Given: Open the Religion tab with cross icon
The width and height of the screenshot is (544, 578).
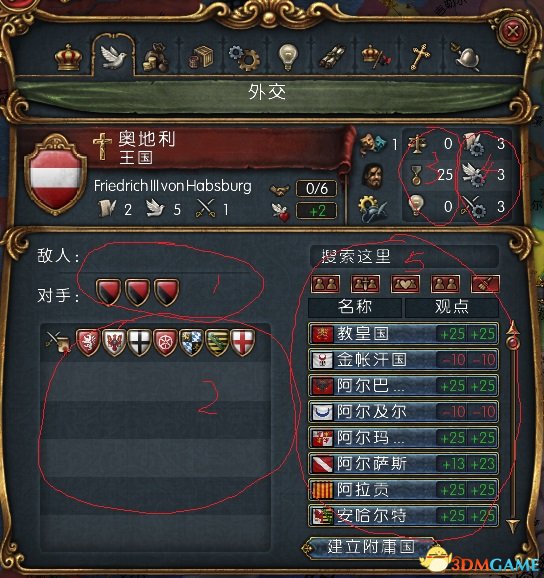Looking at the screenshot, I should [420, 57].
